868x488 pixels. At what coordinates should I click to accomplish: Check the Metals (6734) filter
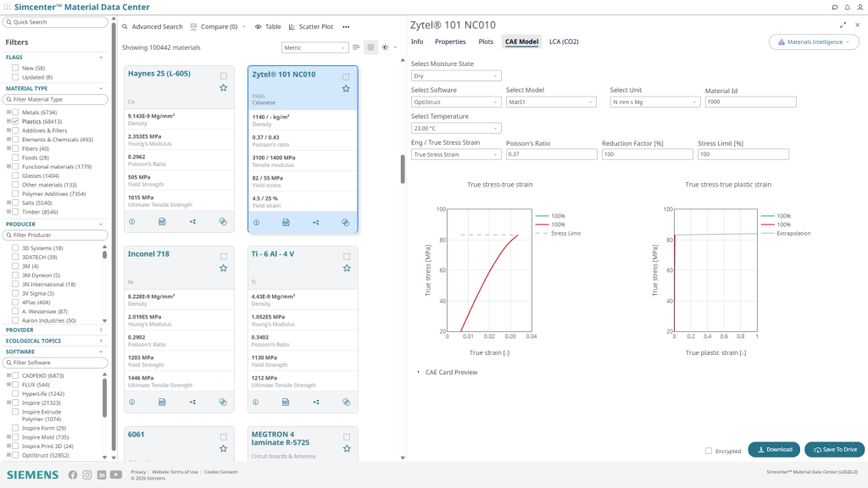tap(15, 113)
